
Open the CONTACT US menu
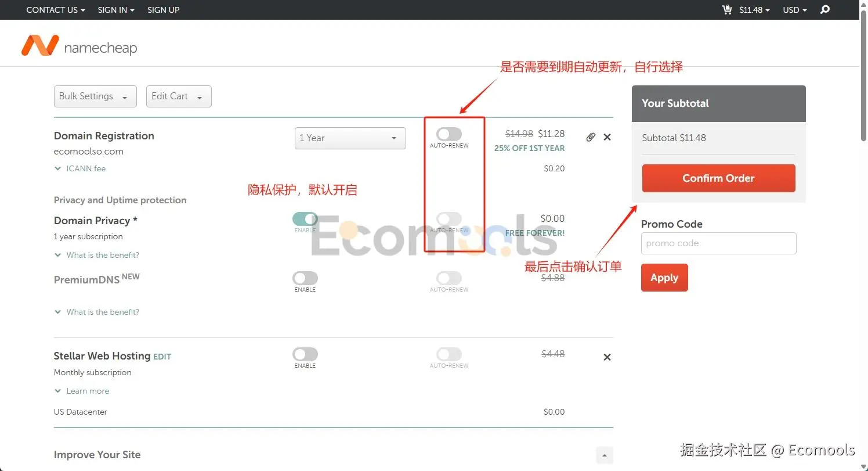click(56, 10)
